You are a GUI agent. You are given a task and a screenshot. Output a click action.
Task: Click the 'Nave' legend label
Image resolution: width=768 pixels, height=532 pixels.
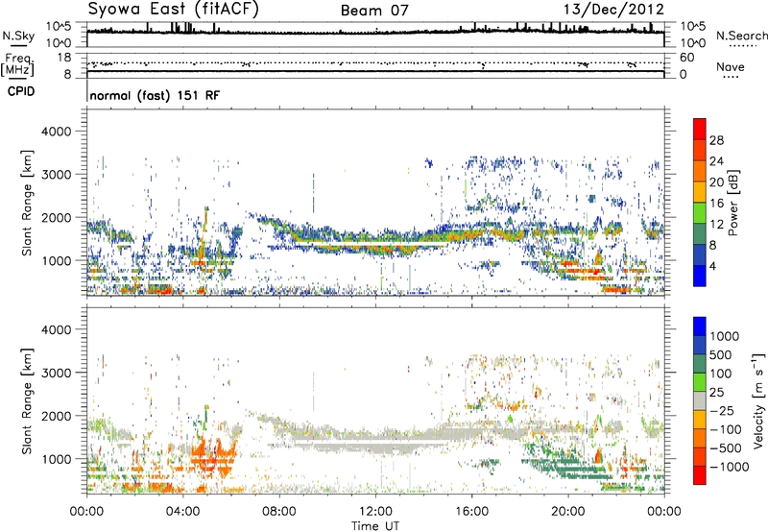tap(731, 67)
